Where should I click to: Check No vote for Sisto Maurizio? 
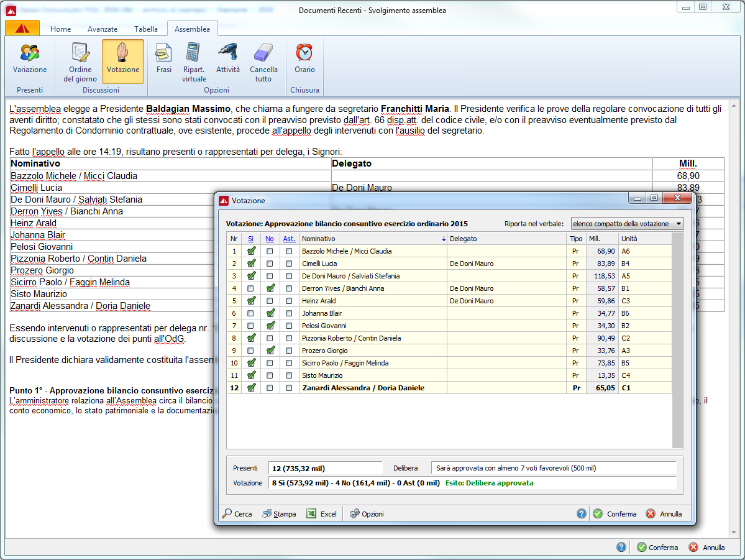[270, 375]
